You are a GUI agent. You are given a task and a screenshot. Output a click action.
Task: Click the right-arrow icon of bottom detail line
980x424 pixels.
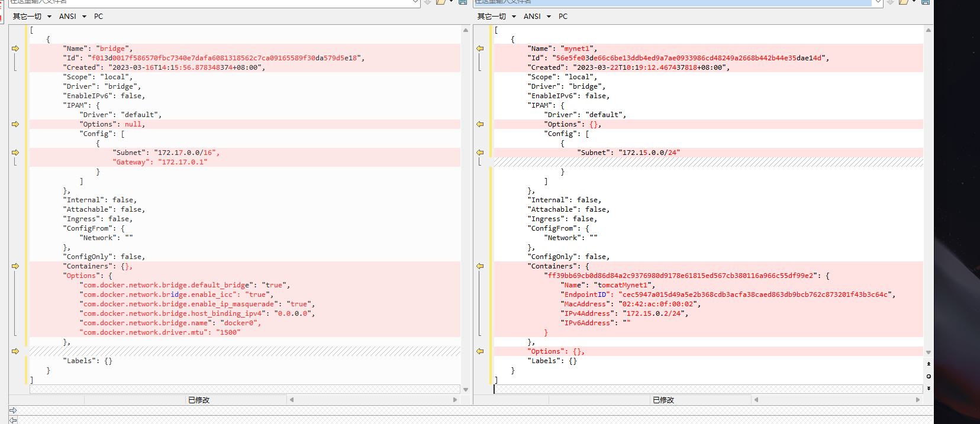coord(13,410)
